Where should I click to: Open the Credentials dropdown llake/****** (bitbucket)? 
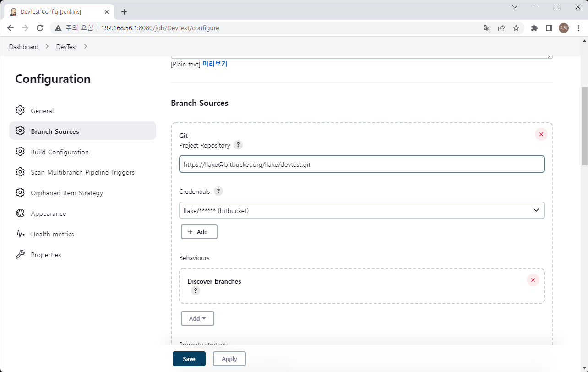tap(362, 210)
